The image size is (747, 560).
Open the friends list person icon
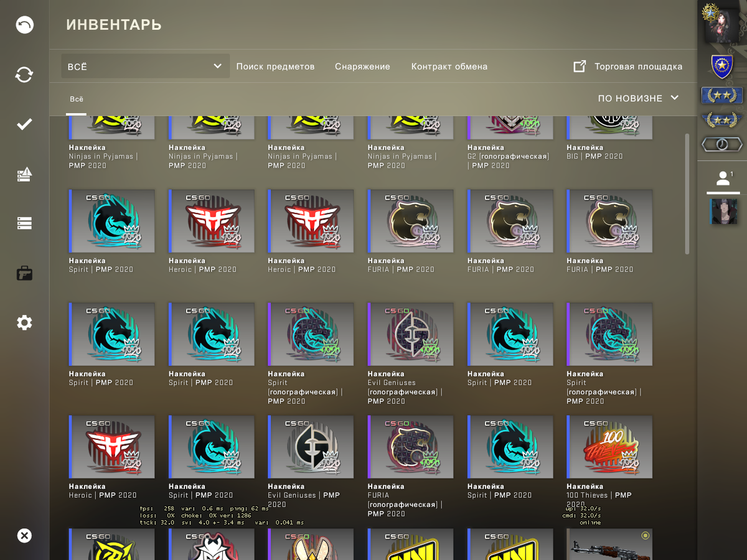tap(723, 179)
